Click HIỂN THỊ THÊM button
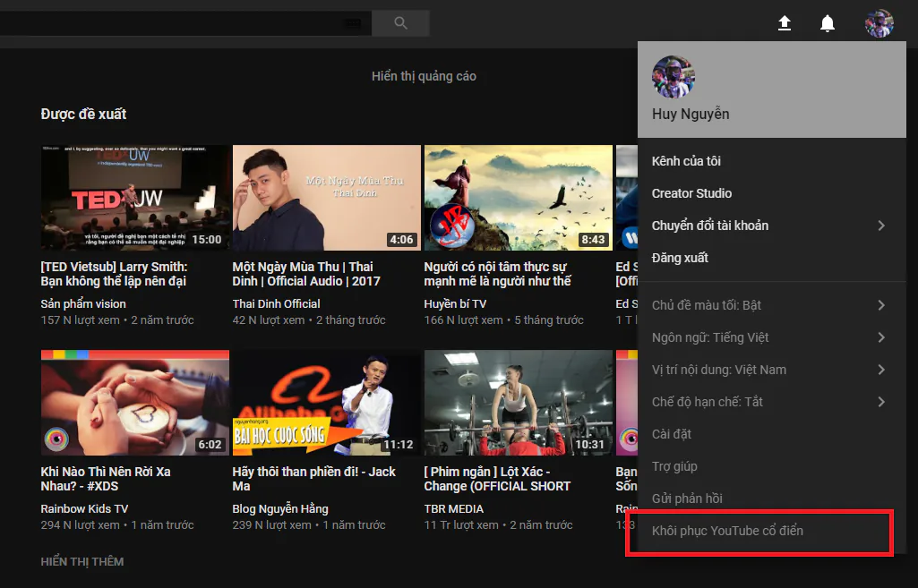Viewport: 918px width, 588px height. [82, 562]
